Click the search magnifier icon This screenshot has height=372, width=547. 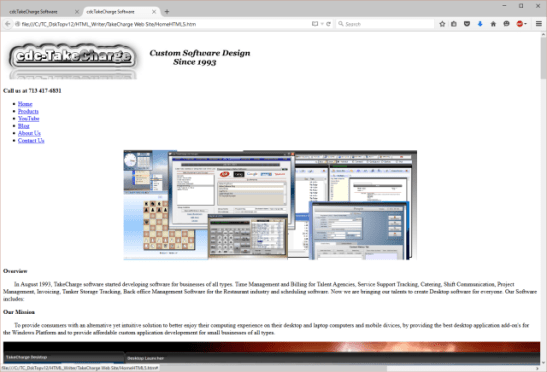click(341, 24)
